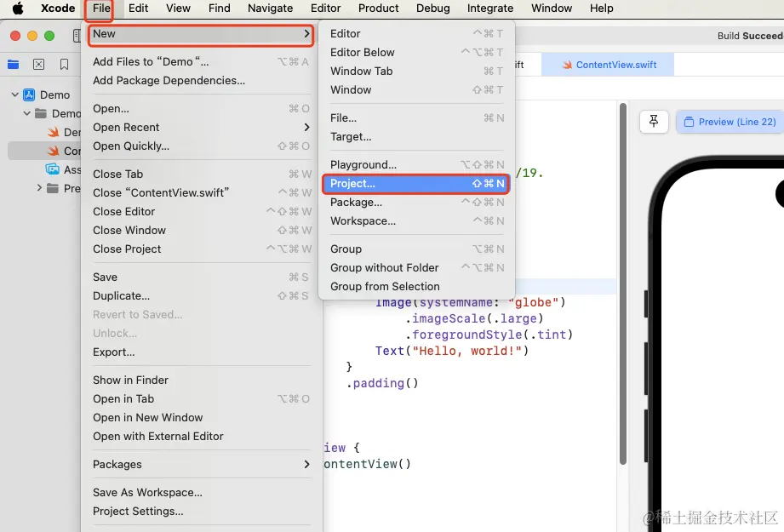Open the Editor menu in menu bar
The image size is (784, 532).
(x=325, y=8)
